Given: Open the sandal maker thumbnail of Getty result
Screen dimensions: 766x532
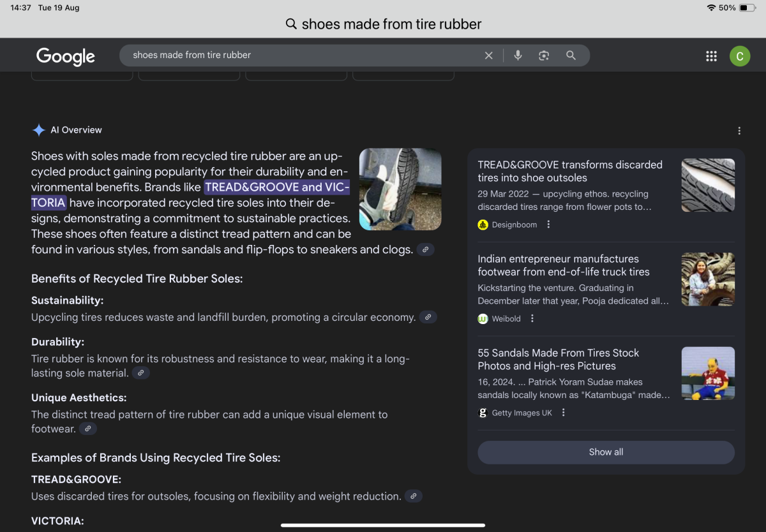Looking at the screenshot, I should (x=708, y=373).
